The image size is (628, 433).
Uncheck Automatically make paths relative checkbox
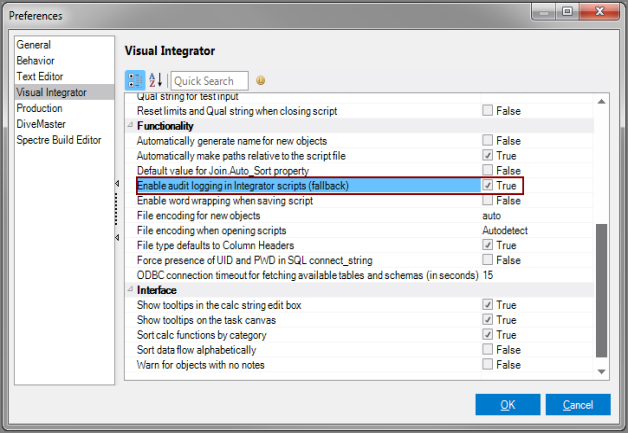click(x=487, y=155)
